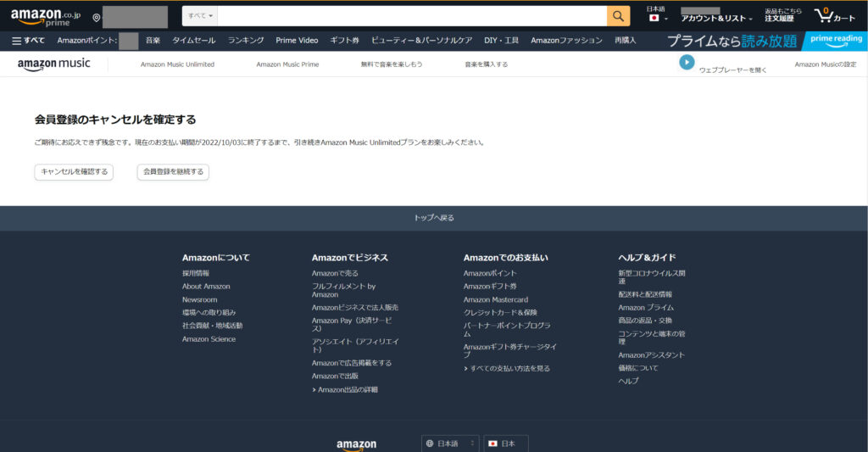Open 音楽 in navigation bar
Screen dimensions: 868x452
(x=153, y=41)
